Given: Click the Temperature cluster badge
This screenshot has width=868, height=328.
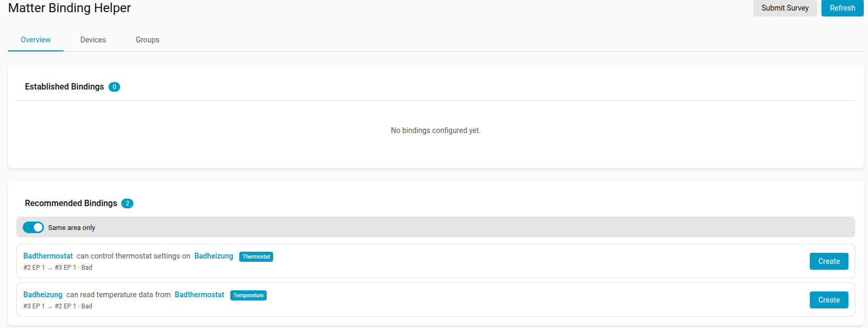Looking at the screenshot, I should (x=248, y=295).
